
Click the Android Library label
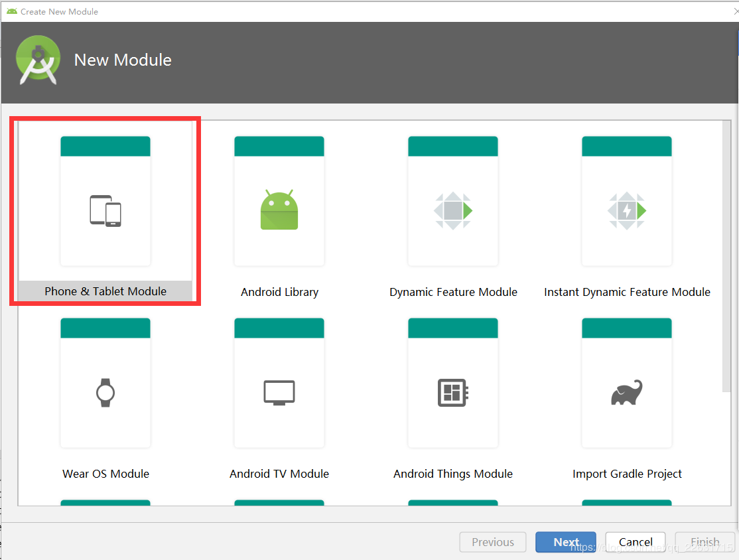coord(279,292)
